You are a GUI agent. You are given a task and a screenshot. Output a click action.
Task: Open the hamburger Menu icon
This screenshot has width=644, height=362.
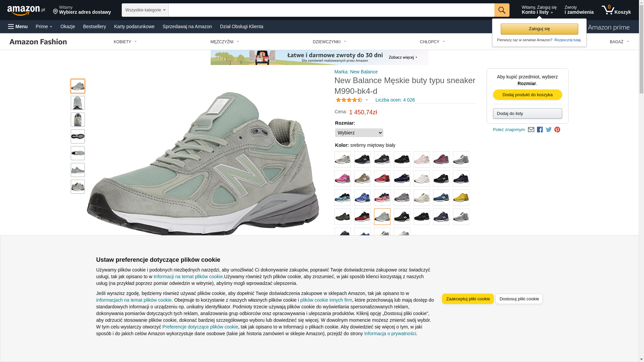click(18, 26)
